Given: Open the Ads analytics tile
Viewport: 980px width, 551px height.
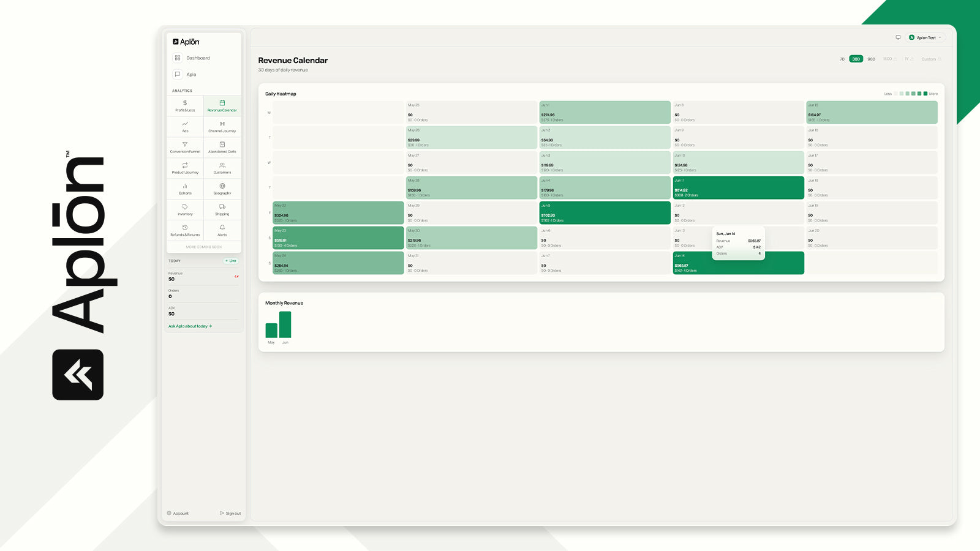Looking at the screenshot, I should [185, 126].
